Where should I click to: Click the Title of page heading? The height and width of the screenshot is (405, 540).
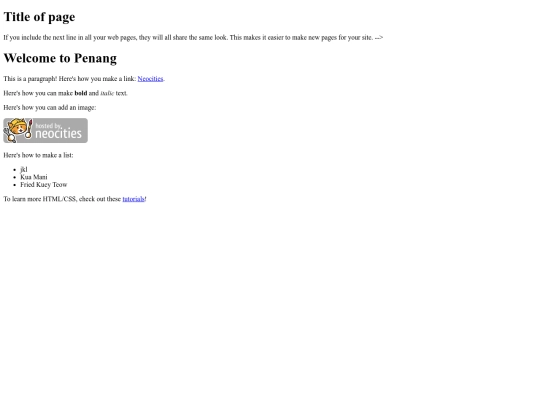(39, 17)
